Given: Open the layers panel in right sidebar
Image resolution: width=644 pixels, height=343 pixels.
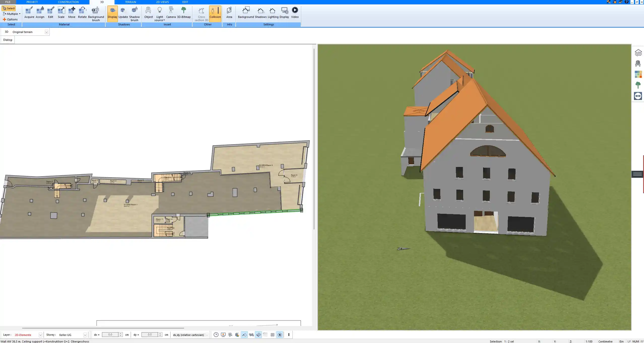Looking at the screenshot, I should point(638,53).
